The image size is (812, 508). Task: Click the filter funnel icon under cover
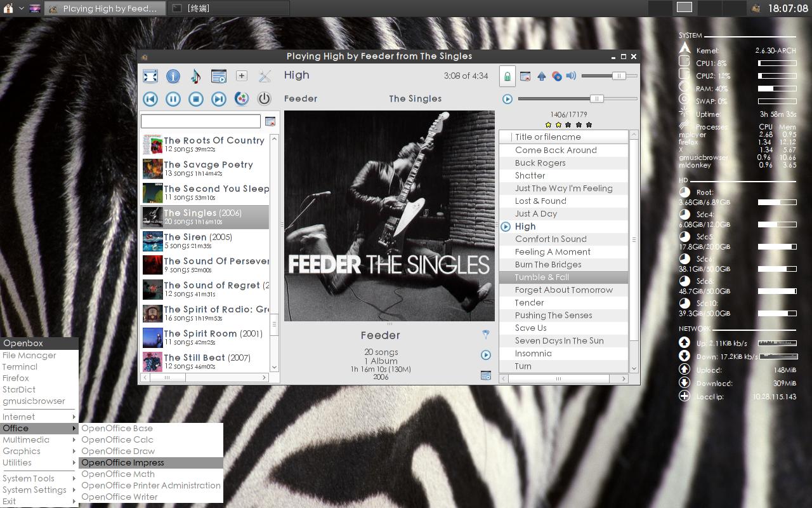486,335
